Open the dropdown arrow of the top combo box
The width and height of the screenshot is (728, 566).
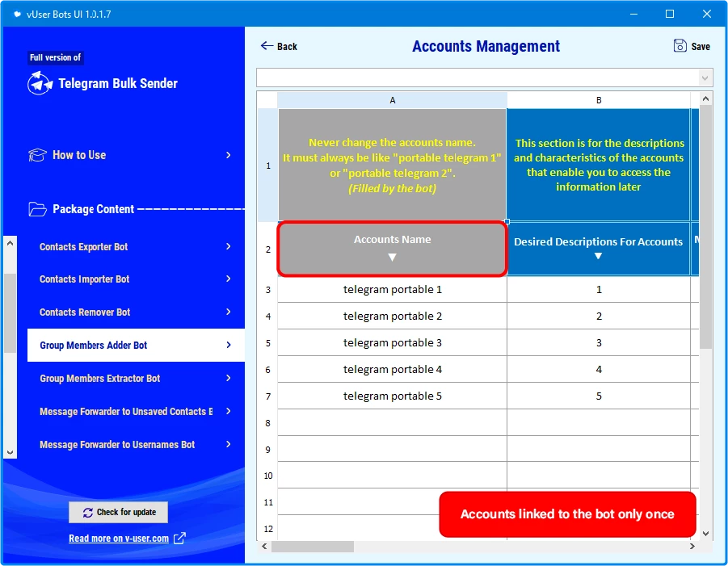(x=705, y=78)
